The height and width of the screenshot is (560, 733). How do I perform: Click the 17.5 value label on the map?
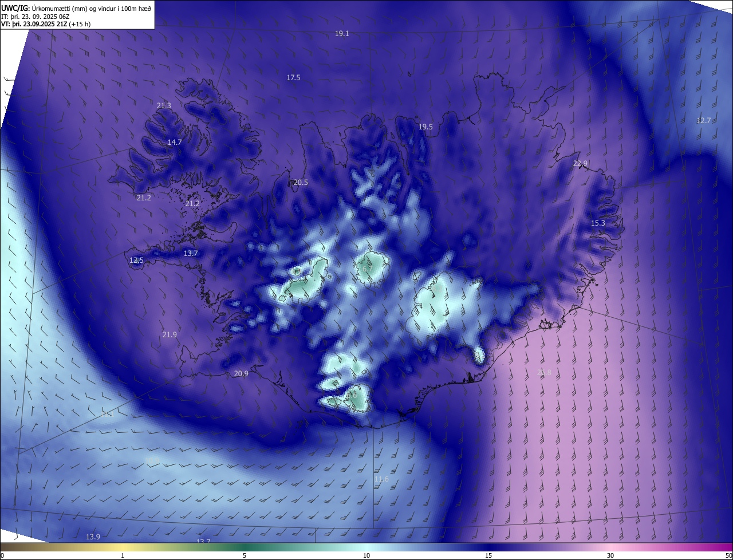[293, 77]
